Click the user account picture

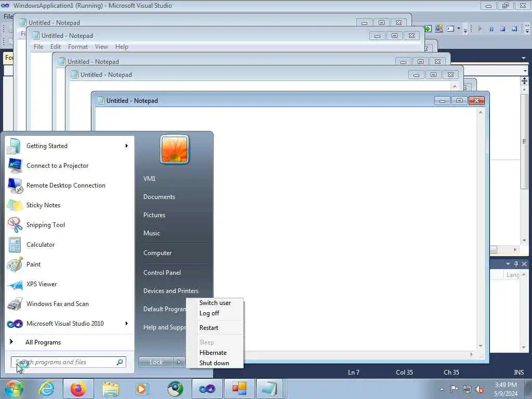(x=175, y=149)
